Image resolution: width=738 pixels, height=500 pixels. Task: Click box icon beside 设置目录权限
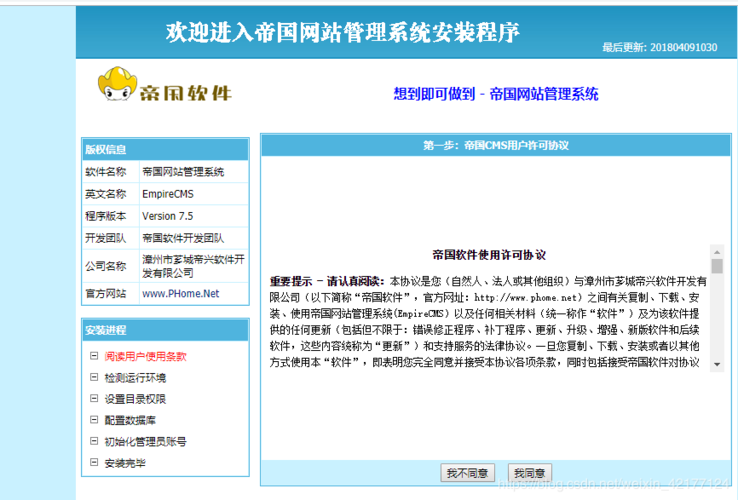click(x=94, y=398)
